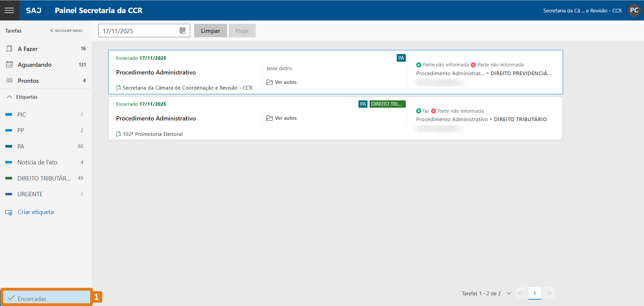
Task: Click the Criar etiqueta tag icon
Action: click(9, 212)
